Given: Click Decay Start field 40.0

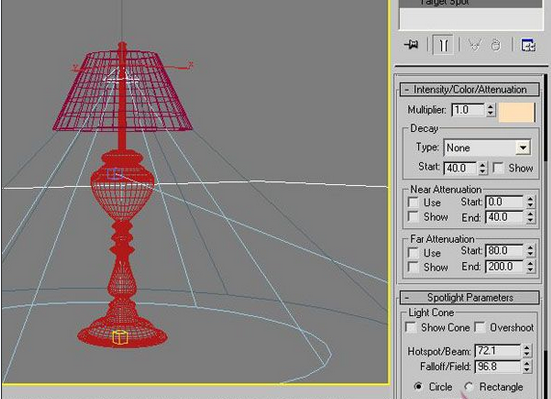Looking at the screenshot, I should pos(460,168).
